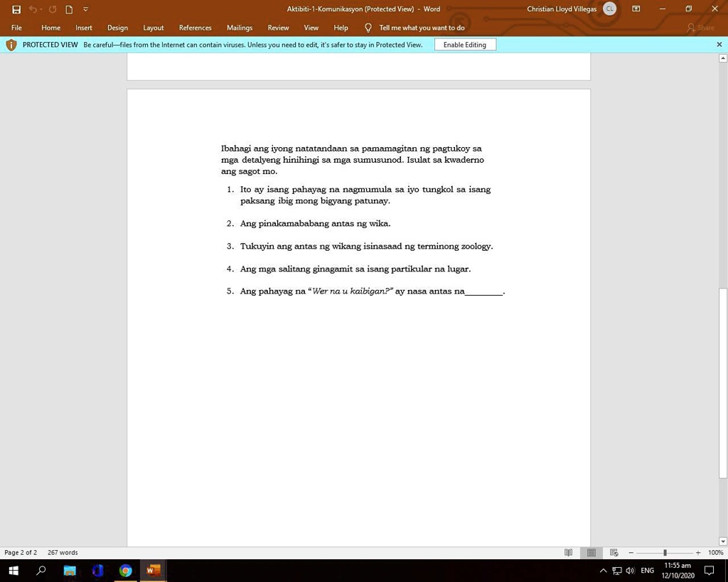Screen dimensions: 728x582
Task: Switch to Read Mode view
Action: click(x=568, y=553)
